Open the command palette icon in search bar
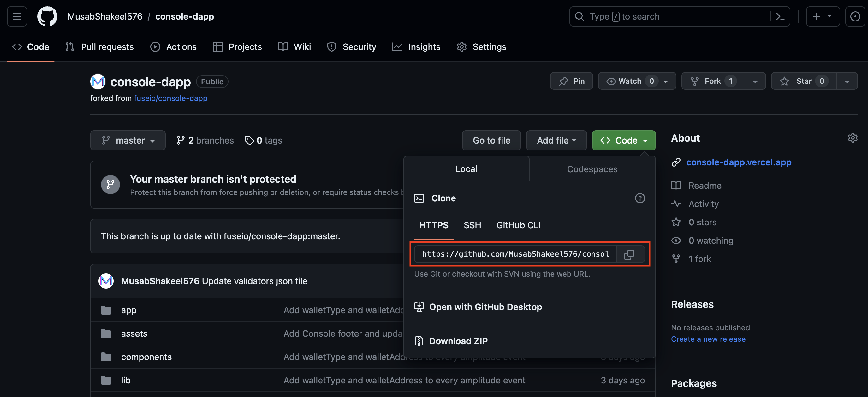 pyautogui.click(x=780, y=16)
